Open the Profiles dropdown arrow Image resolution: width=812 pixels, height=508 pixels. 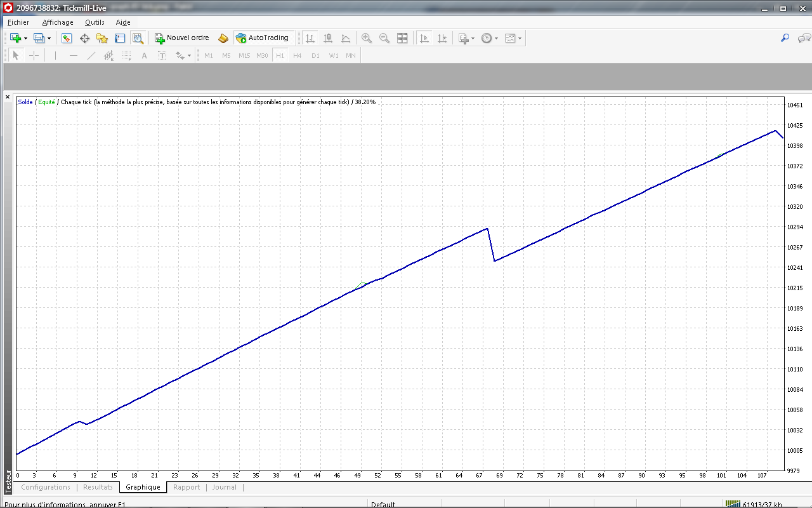coord(48,39)
